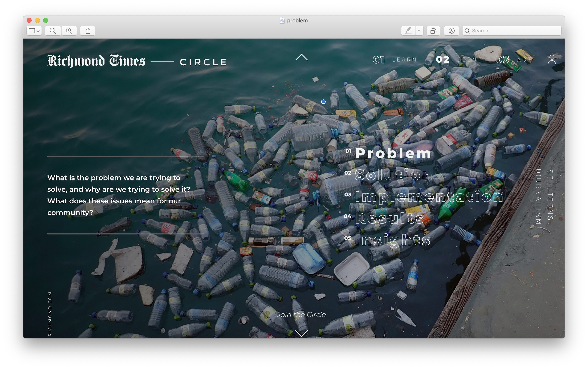The width and height of the screenshot is (588, 369).
Task: Rotate the image with the rotate icon
Action: pyautogui.click(x=433, y=31)
